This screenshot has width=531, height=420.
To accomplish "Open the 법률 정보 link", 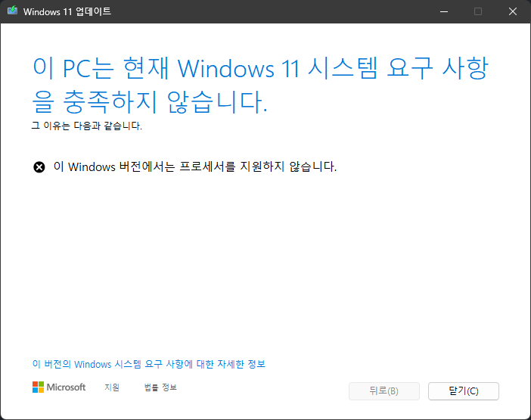I will tap(160, 387).
